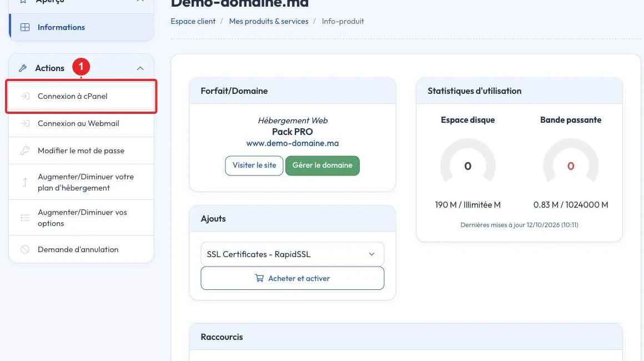644x361 pixels.
Task: Open the SSL Certificates - RapidSSL dropdown
Action: point(293,254)
